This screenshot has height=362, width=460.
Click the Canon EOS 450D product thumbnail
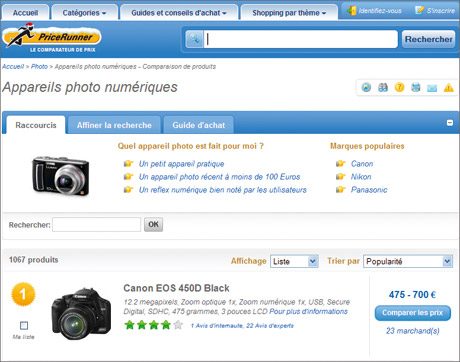coord(81,314)
